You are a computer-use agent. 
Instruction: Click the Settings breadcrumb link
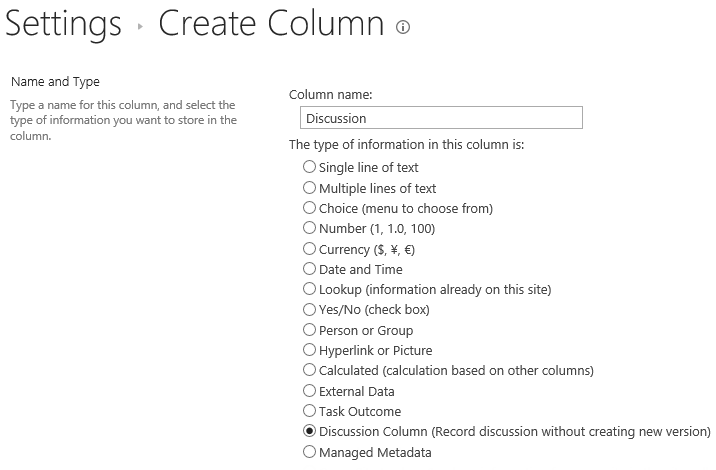pyautogui.click(x=63, y=25)
